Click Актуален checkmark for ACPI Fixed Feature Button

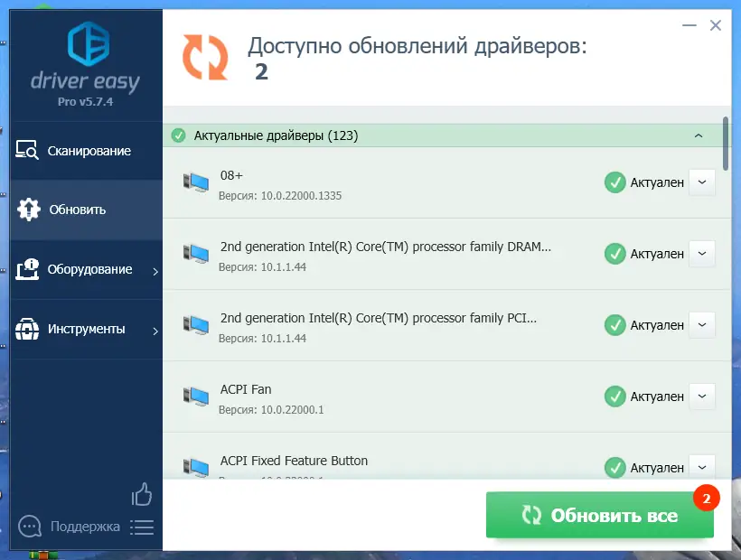tap(614, 468)
